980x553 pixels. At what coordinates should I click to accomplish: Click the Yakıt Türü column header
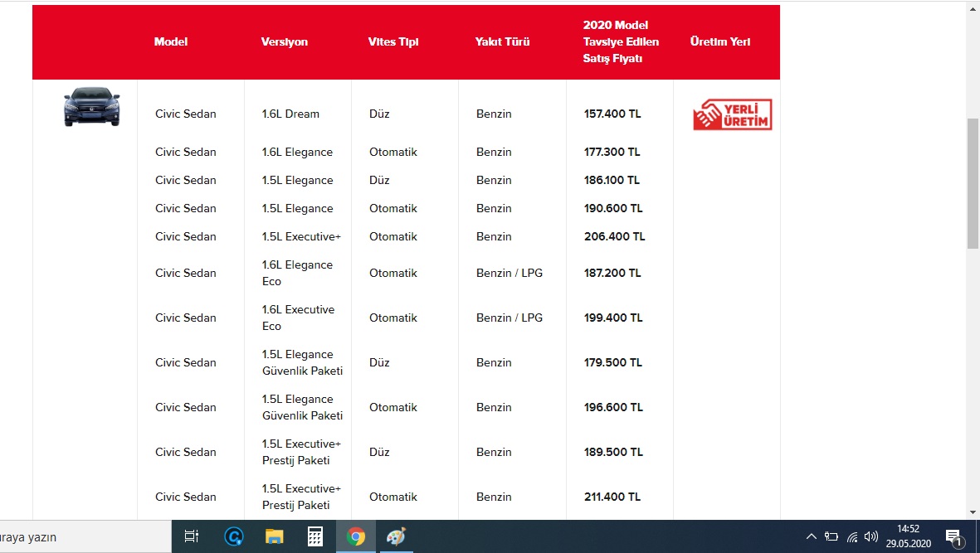(x=503, y=41)
